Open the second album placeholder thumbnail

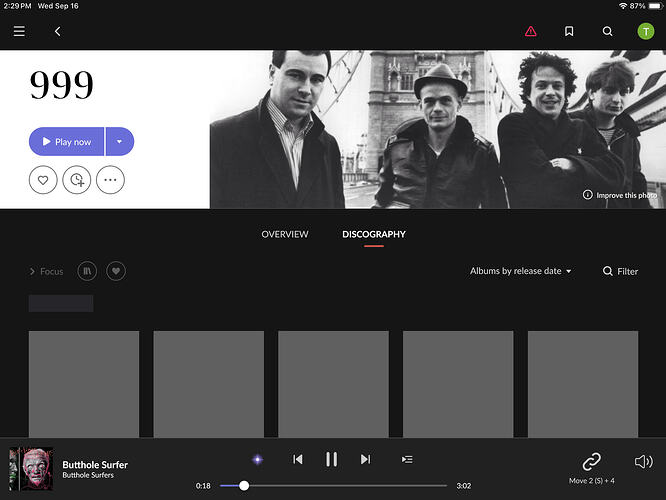(209, 384)
